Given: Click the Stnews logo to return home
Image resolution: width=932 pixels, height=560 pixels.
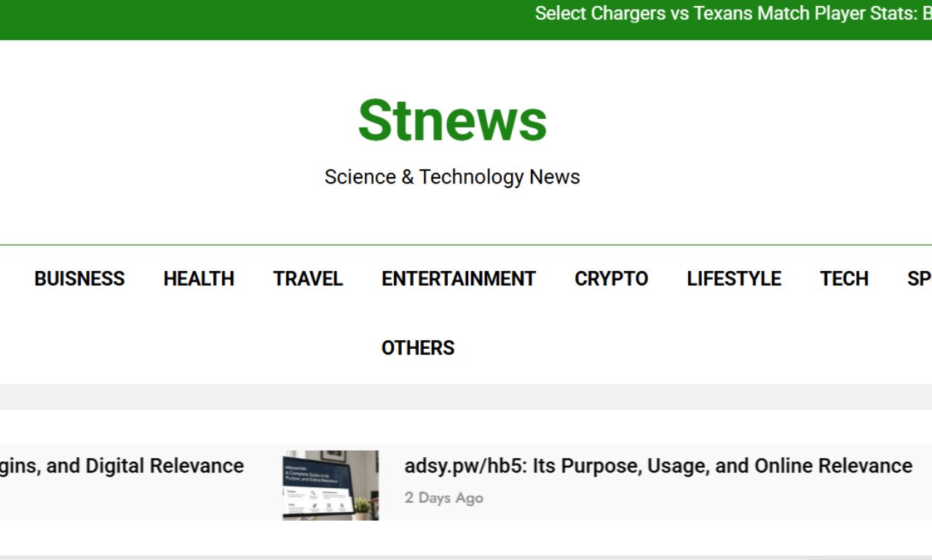Looking at the screenshot, I should coord(452,119).
